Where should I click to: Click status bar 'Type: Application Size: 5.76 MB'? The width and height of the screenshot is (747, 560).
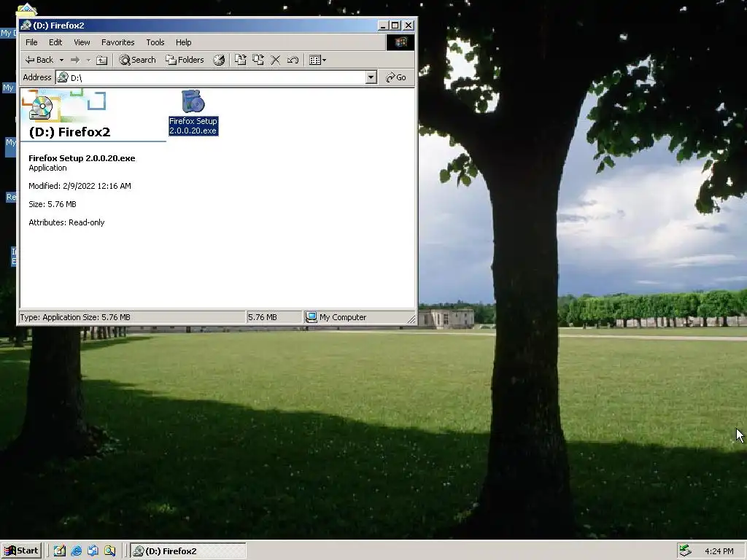click(75, 317)
